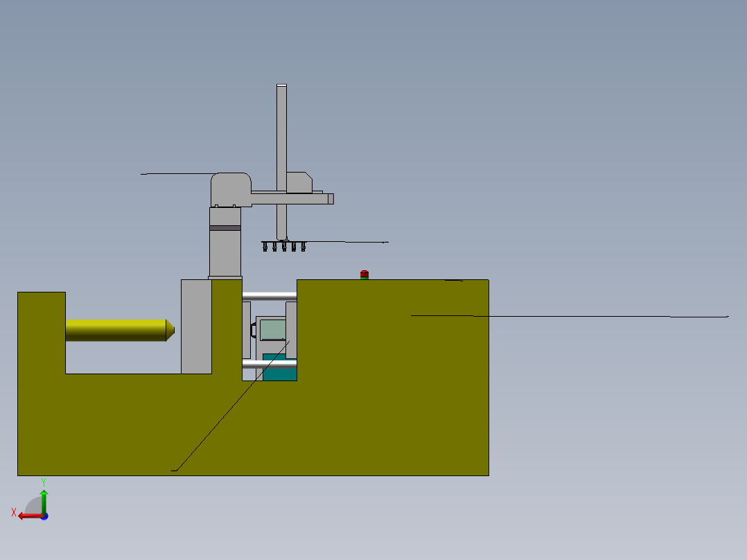Select the light green mold plate
Image resolution: width=747 pixels, height=560 pixels.
(x=272, y=329)
